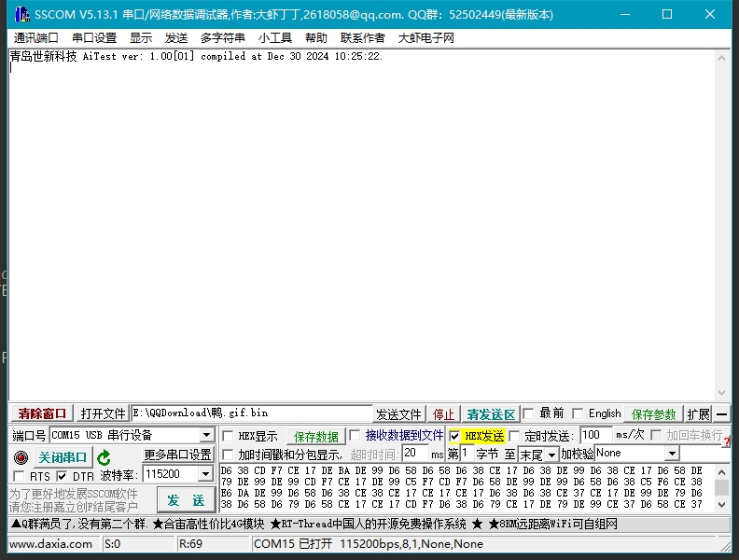Viewport: 739px width, 560px height.
Task: Uncheck the DTR checkbox
Action: point(62,476)
